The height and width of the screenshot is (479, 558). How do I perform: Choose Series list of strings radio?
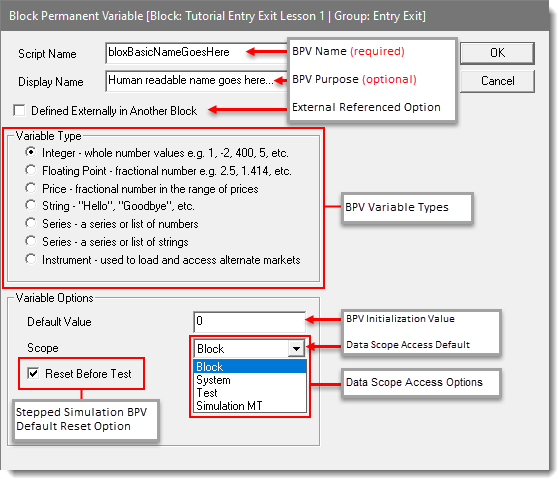(x=31, y=241)
